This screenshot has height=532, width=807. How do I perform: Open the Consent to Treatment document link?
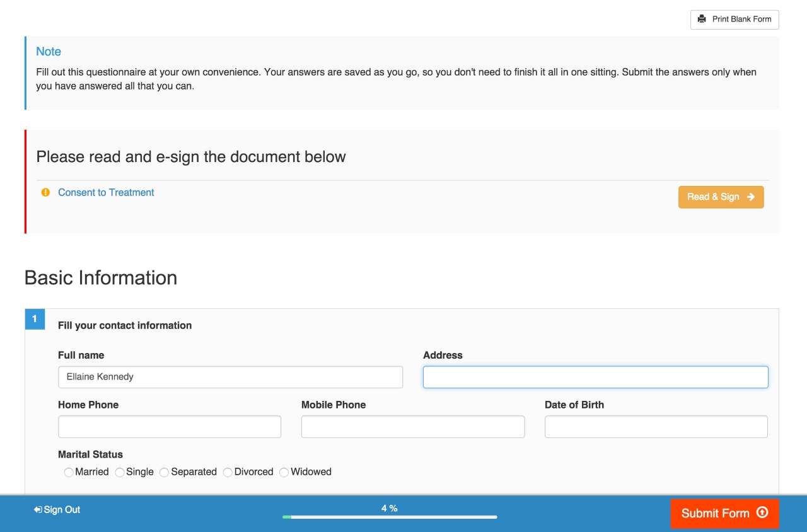click(x=106, y=192)
